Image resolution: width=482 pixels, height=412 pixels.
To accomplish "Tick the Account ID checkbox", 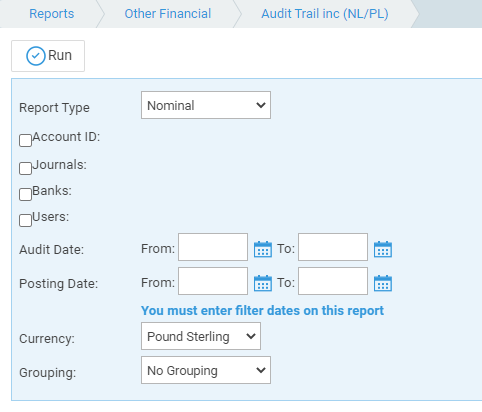I will (x=25, y=140).
